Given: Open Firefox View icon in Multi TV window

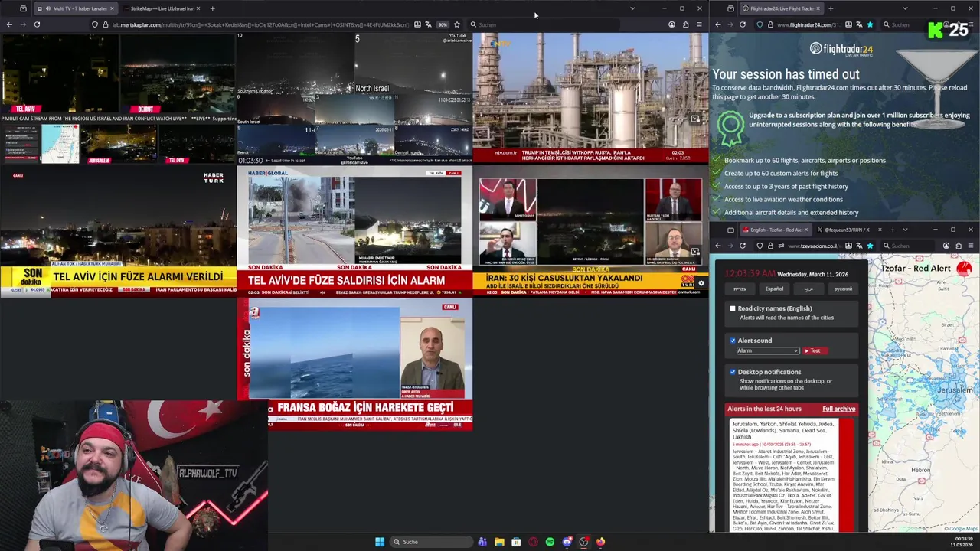Looking at the screenshot, I should pyautogui.click(x=23, y=8).
